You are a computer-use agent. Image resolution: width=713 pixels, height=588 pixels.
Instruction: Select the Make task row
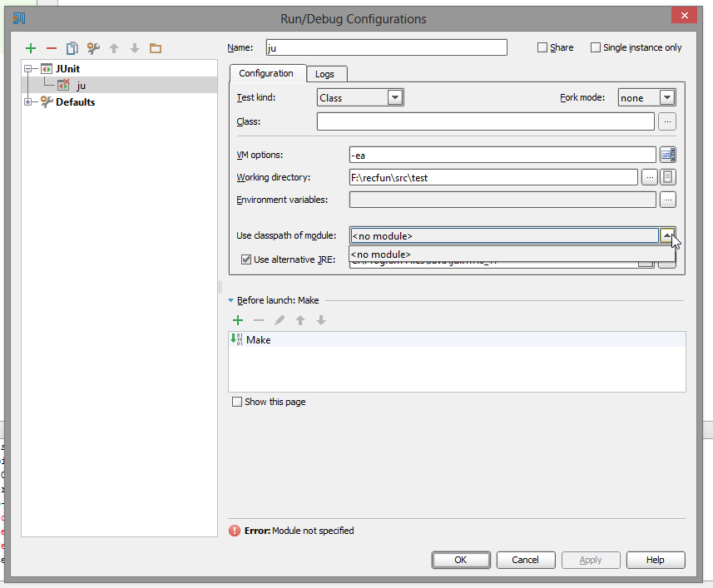pos(457,340)
